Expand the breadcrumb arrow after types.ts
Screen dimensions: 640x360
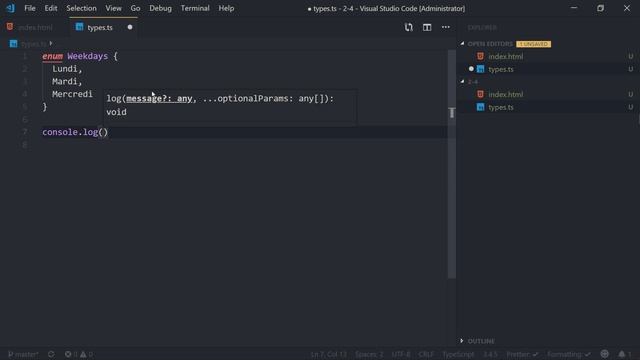pyautogui.click(x=51, y=43)
